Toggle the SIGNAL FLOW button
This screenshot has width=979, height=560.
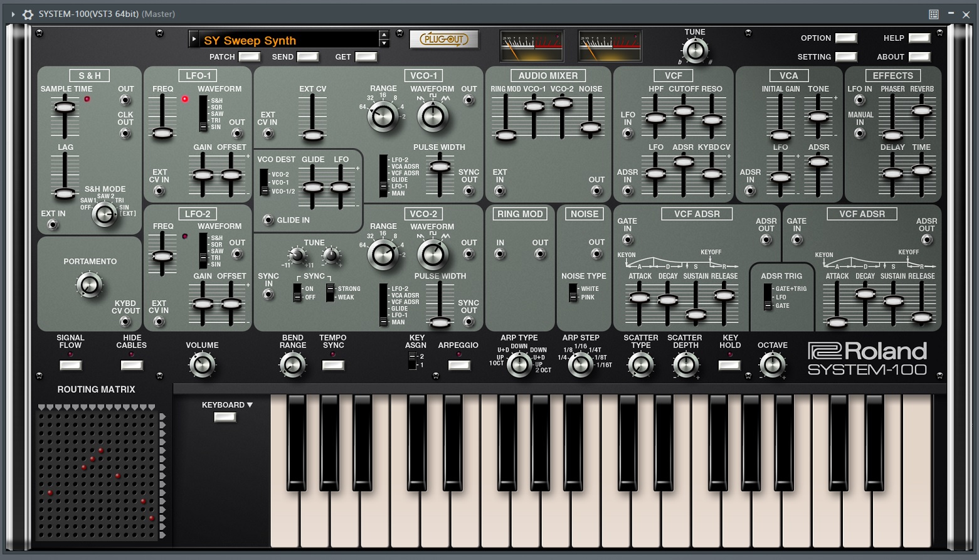[70, 365]
